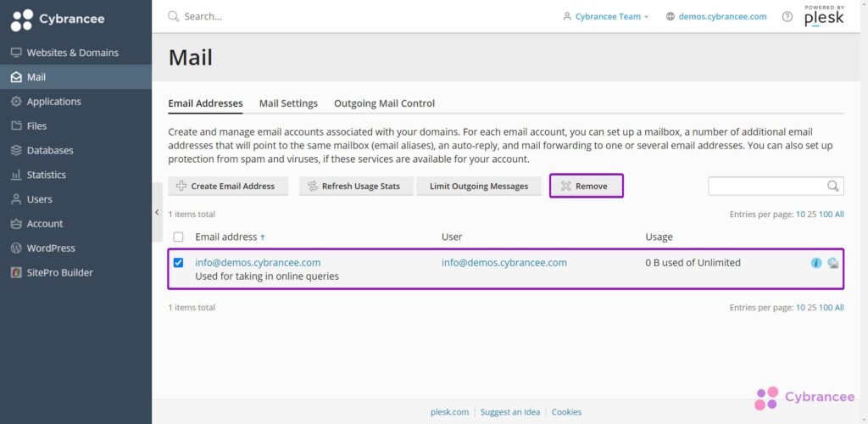Open Account in the sidebar
Screen dimensions: 868x424
[75, 224]
